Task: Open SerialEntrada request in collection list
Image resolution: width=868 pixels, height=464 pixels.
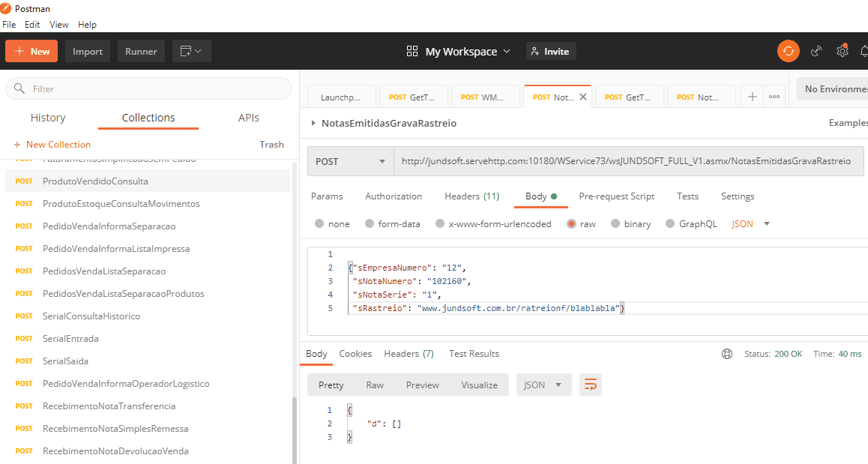Action: point(70,338)
